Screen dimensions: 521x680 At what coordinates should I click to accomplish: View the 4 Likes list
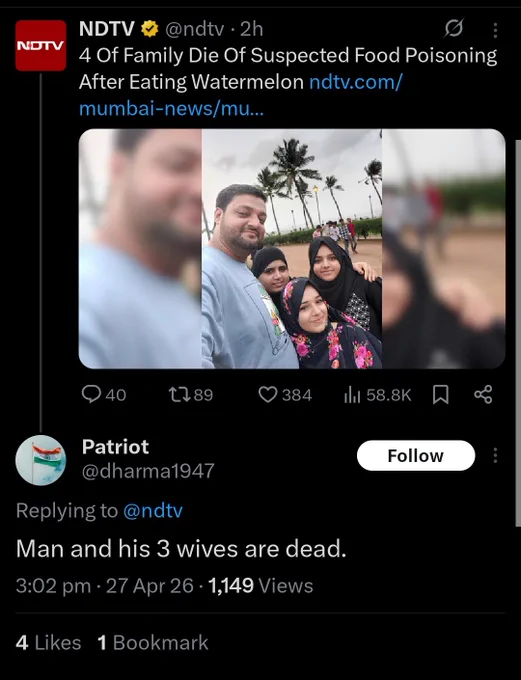pos(48,643)
